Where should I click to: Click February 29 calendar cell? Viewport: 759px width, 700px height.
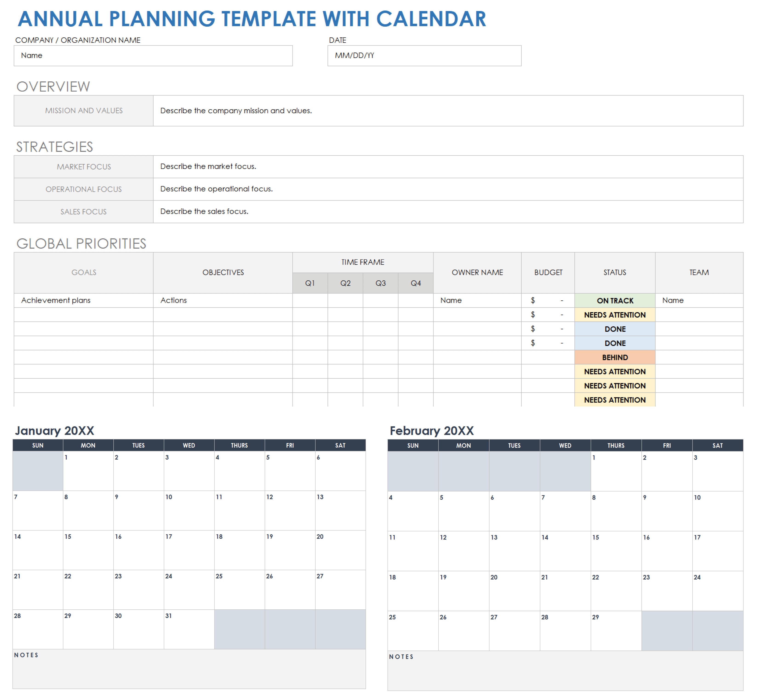[616, 631]
